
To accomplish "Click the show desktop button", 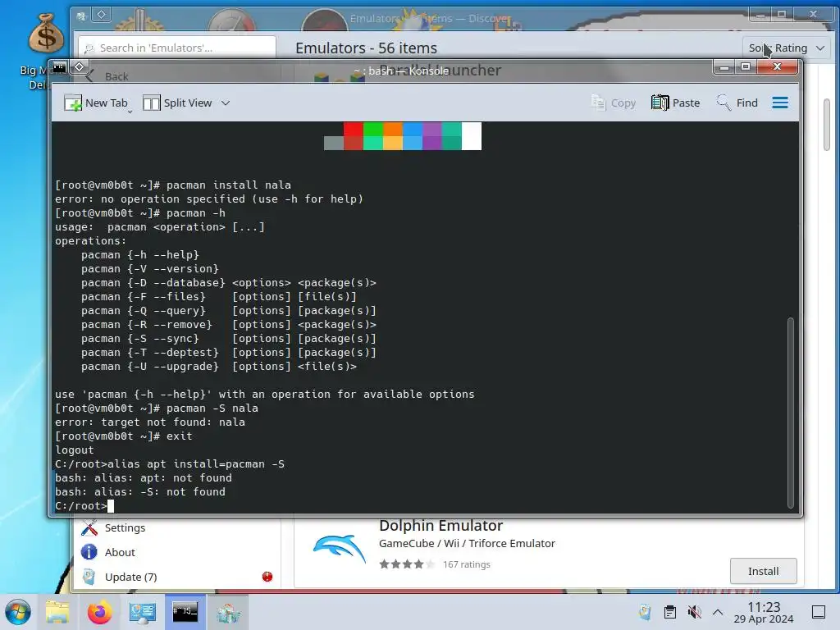I will click(x=819, y=612).
